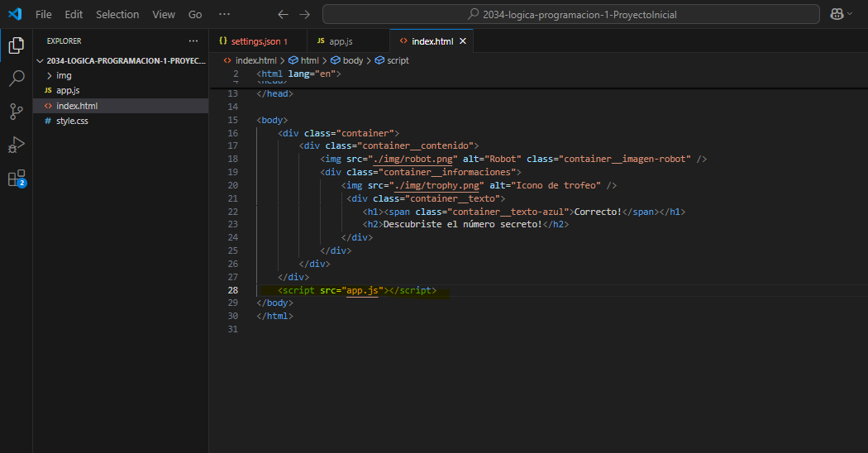Screen dimensions: 868x453
Task: Click 'container__texto-azul' class value
Action: 508,212
